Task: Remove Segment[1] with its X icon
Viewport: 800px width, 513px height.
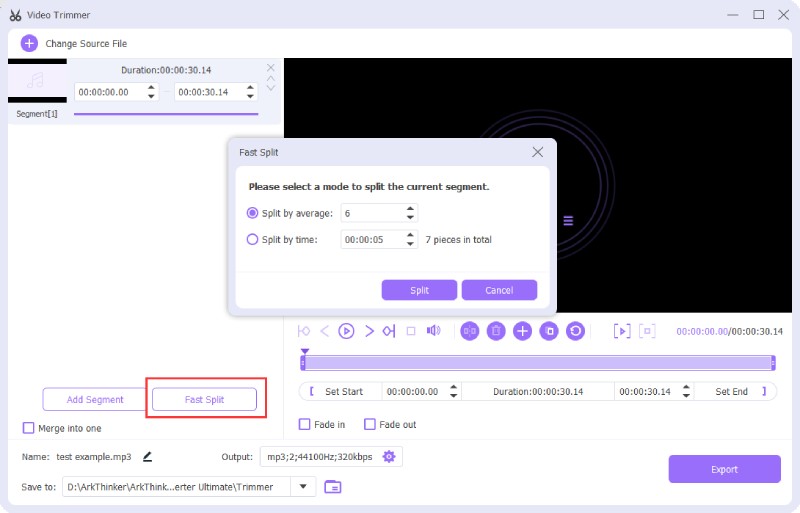Action: point(271,68)
